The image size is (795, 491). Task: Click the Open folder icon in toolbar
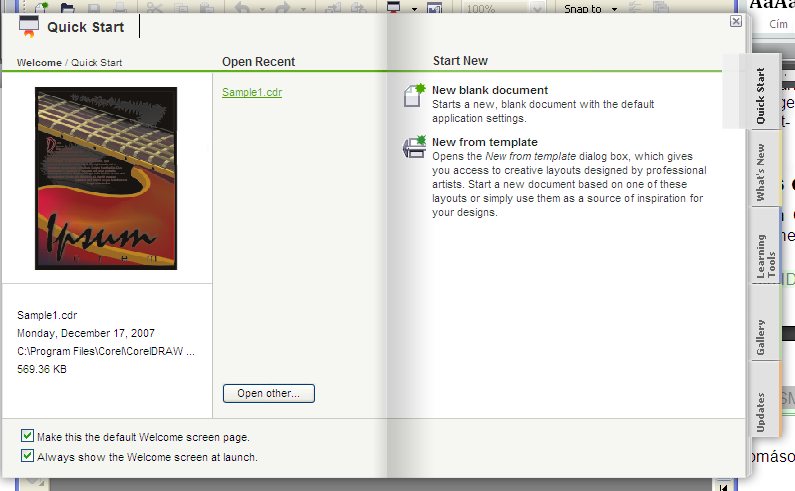[x=67, y=8]
